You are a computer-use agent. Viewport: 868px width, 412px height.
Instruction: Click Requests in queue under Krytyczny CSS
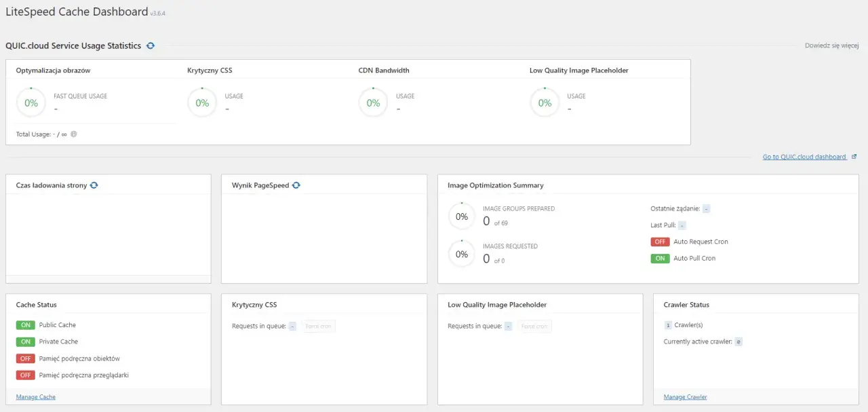point(259,326)
